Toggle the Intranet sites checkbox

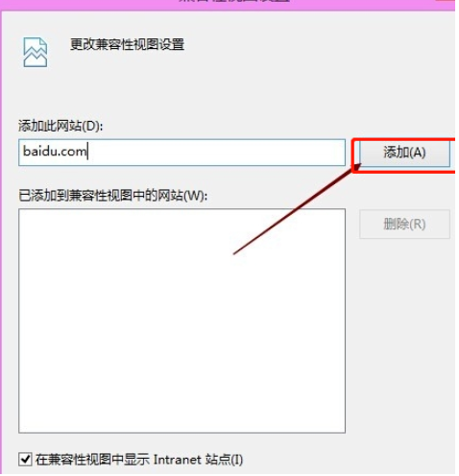click(x=25, y=460)
